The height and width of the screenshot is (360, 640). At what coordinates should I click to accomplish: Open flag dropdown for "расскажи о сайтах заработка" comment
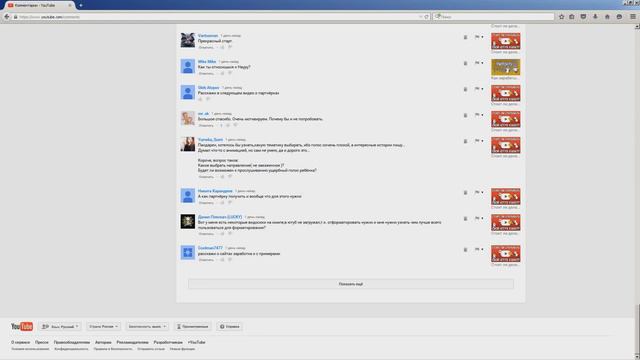(x=479, y=250)
